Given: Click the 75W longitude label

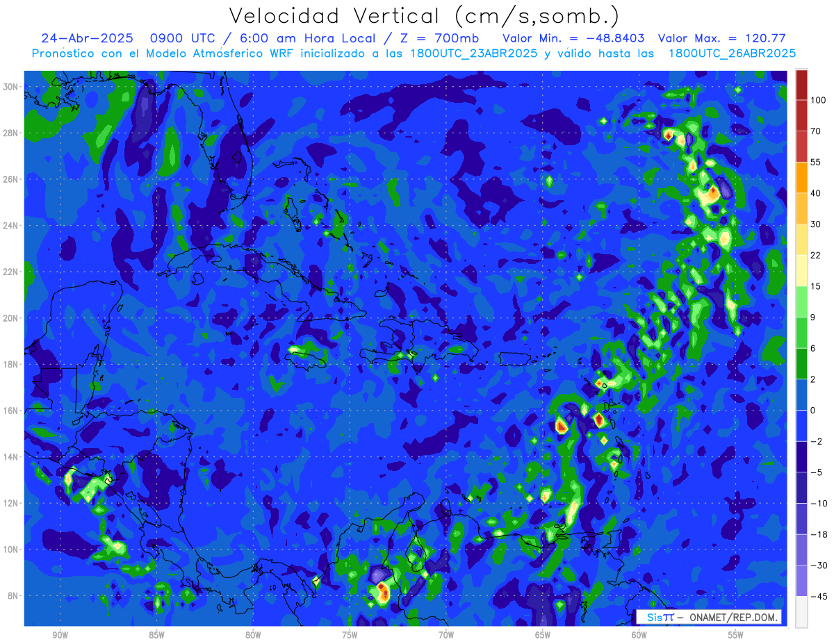Looking at the screenshot, I should tap(350, 634).
